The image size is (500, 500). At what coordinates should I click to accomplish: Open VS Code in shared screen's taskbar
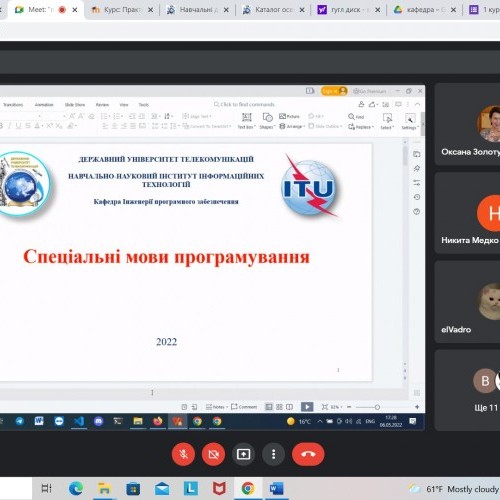click(x=79, y=421)
